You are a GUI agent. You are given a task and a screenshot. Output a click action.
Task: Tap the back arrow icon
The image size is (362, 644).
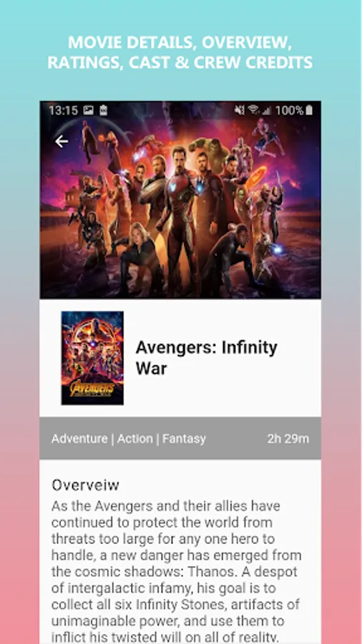(x=62, y=142)
